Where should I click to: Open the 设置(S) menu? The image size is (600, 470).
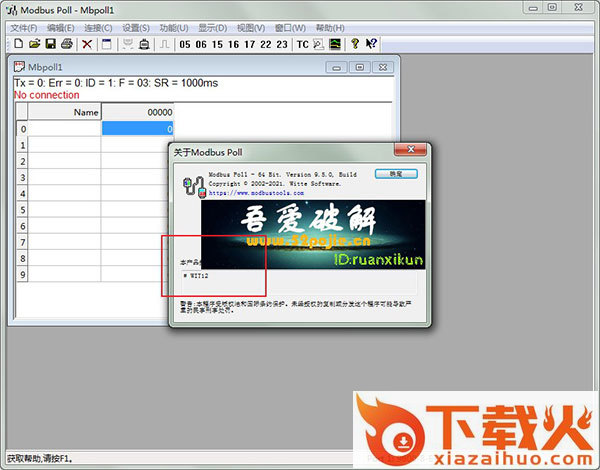(137, 28)
